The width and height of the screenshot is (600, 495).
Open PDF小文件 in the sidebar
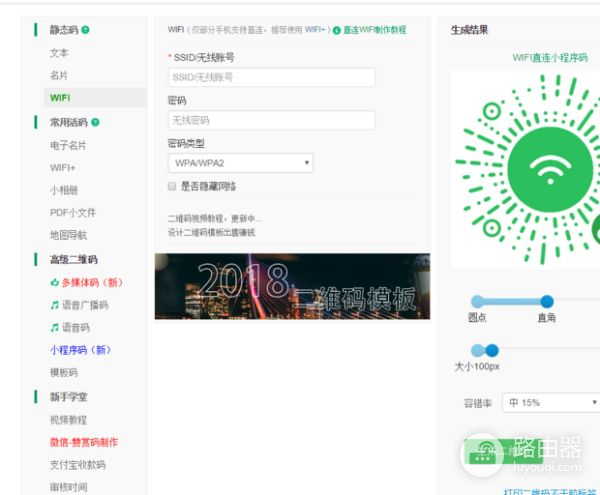pyautogui.click(x=73, y=213)
